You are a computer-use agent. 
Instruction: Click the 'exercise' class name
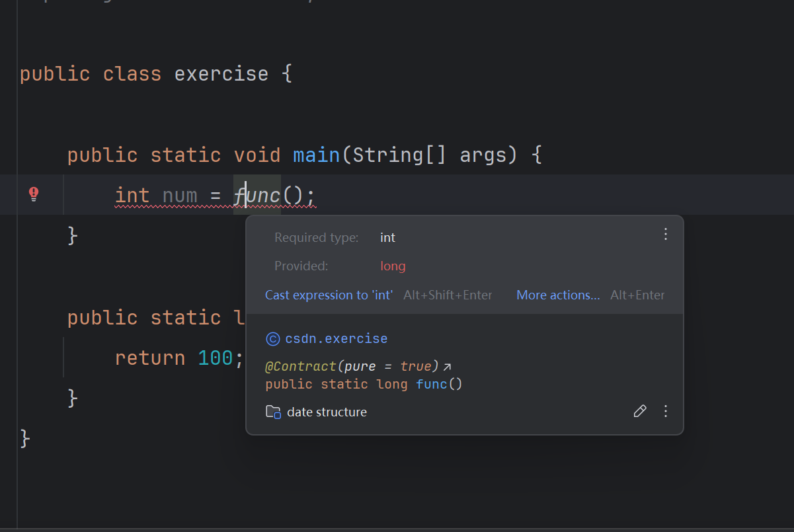tap(221, 73)
